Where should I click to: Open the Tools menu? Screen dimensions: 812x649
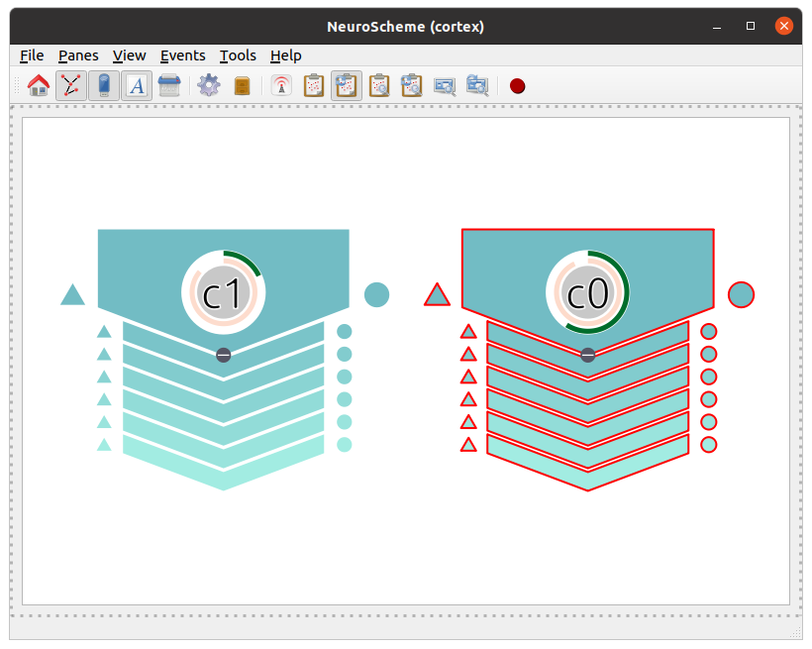(238, 55)
